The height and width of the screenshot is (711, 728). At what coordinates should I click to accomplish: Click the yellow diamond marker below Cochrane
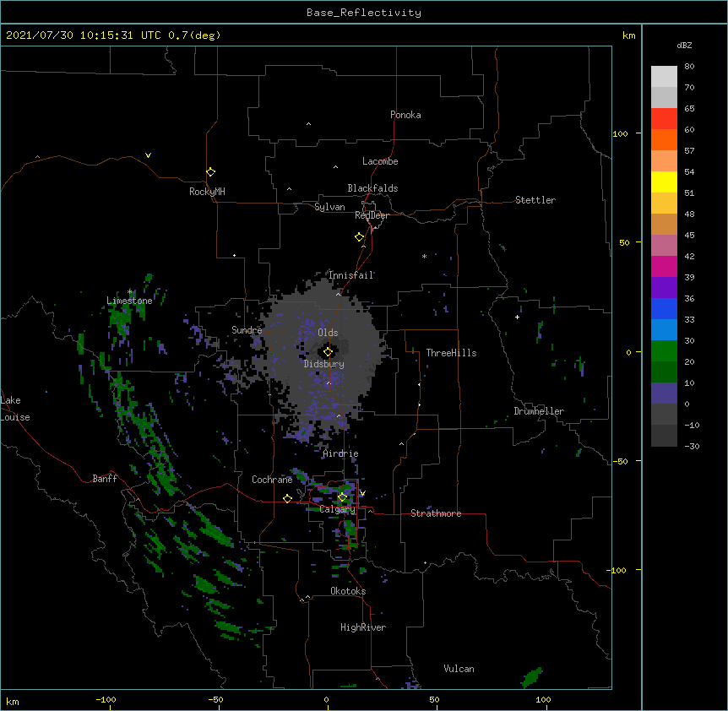pos(287,498)
